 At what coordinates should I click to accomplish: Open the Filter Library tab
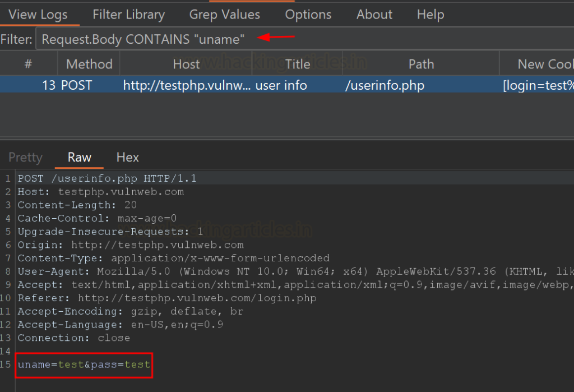(x=129, y=15)
